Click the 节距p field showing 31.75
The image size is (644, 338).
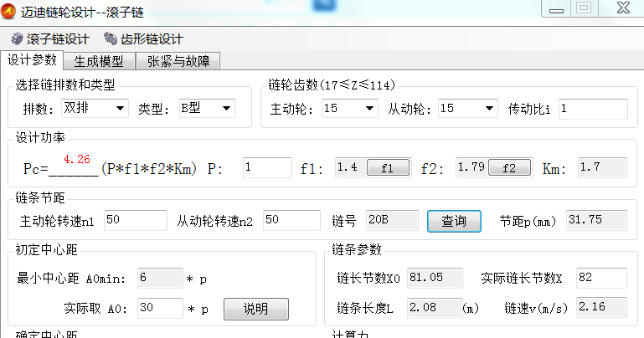pos(596,220)
